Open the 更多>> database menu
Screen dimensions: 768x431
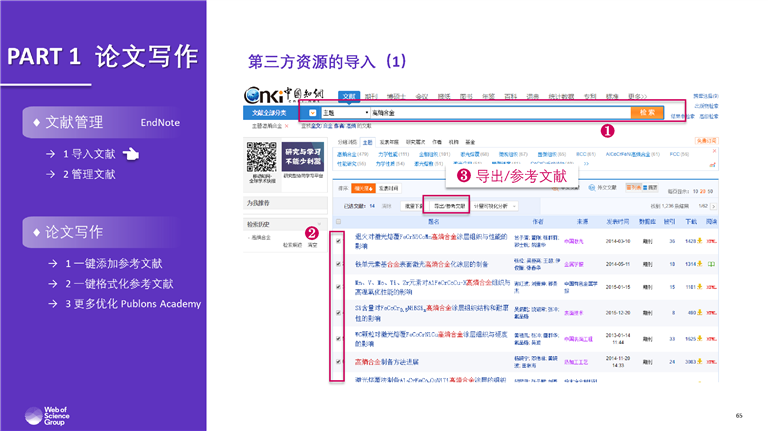pyautogui.click(x=637, y=96)
